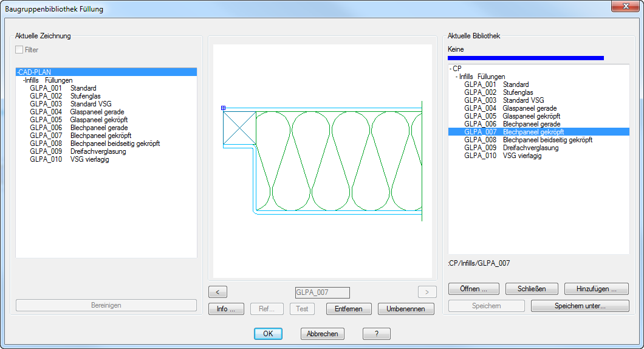
Task: Select GLPA_010 VSG vierlagig in current drawing
Action: (69, 159)
